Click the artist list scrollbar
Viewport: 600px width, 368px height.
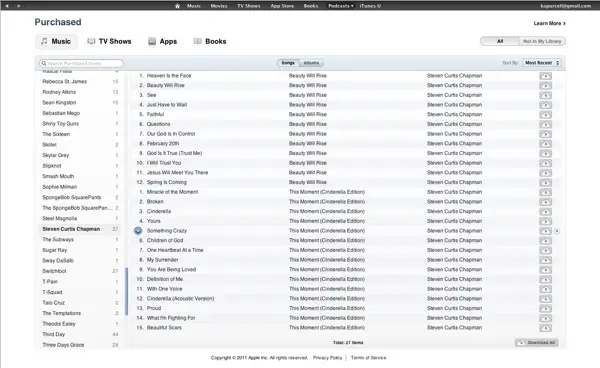click(x=126, y=291)
